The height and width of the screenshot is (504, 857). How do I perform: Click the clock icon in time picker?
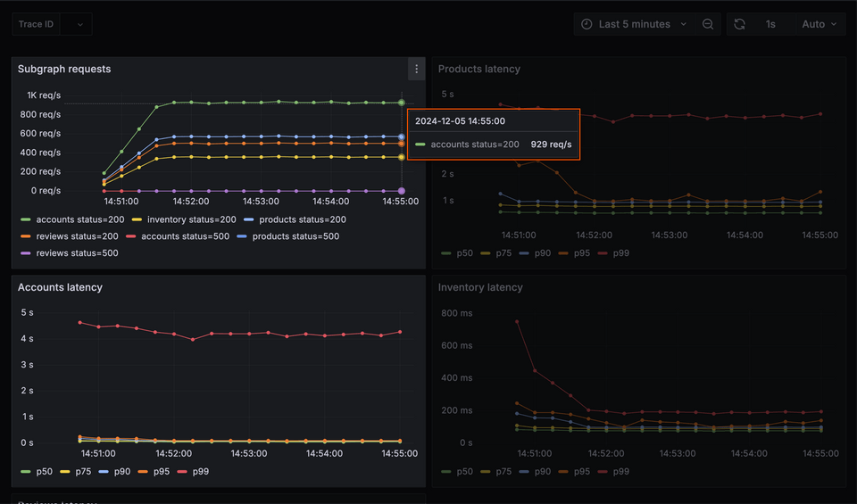click(x=587, y=24)
